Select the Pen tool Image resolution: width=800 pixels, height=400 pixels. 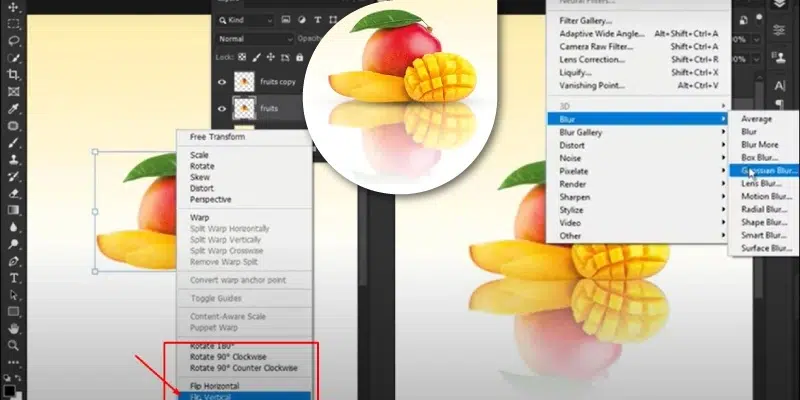tap(13, 261)
